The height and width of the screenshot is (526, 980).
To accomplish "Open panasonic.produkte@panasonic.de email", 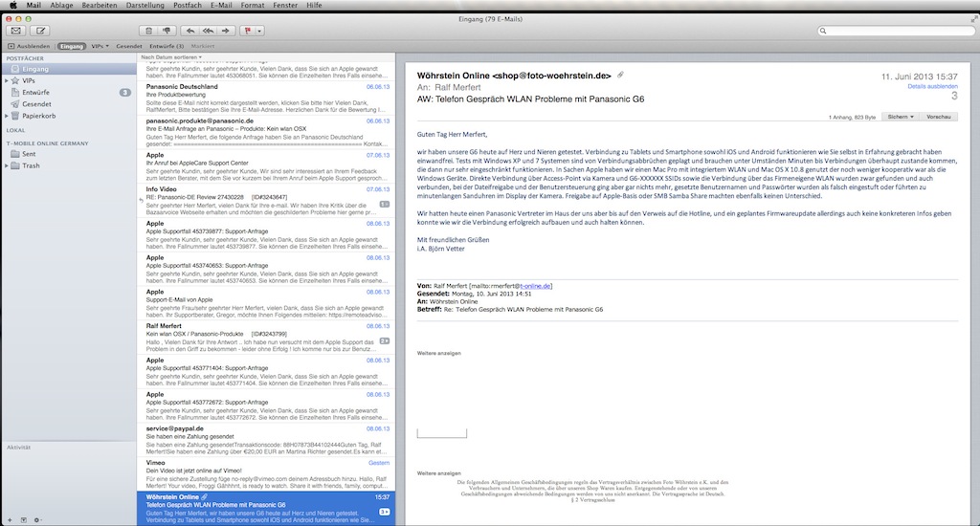I will [266, 132].
